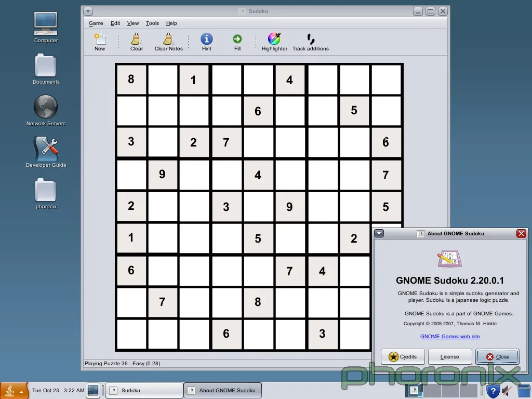532x399 pixels.
Task: Click the given 8 in the top row
Action: click(x=131, y=79)
